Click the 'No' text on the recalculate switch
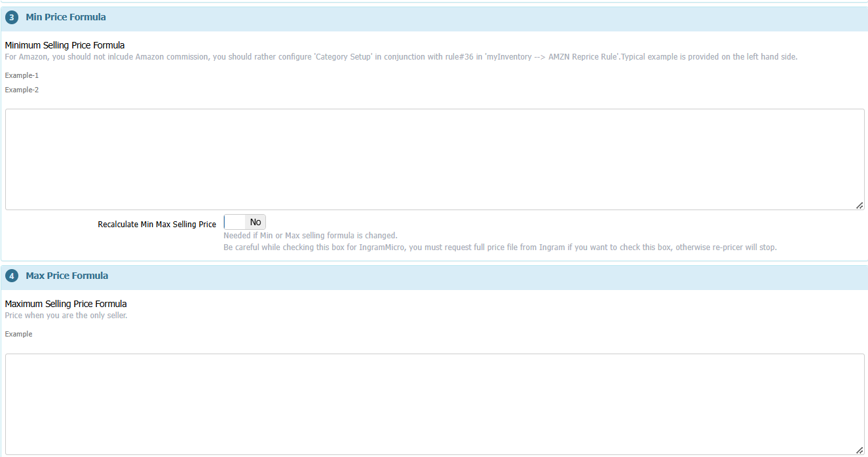The height and width of the screenshot is (457, 868). coord(255,223)
